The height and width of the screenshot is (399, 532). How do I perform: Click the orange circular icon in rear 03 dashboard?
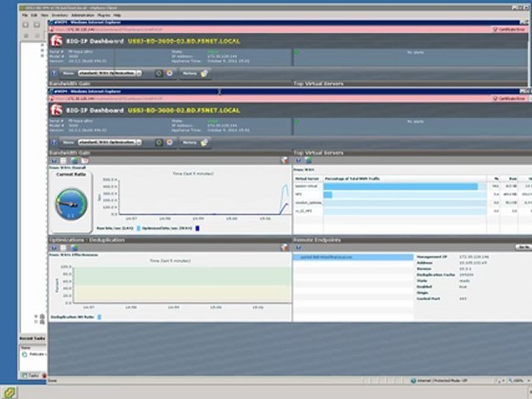point(170,73)
